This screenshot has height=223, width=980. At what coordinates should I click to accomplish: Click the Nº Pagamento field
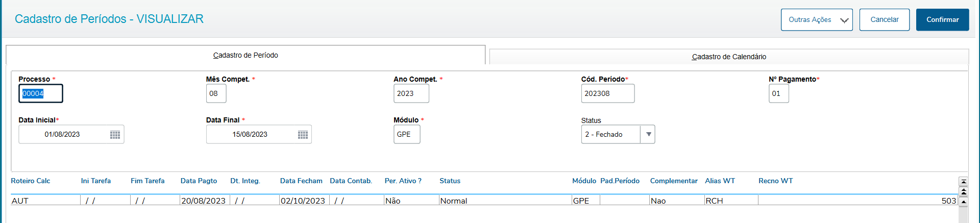pos(778,94)
